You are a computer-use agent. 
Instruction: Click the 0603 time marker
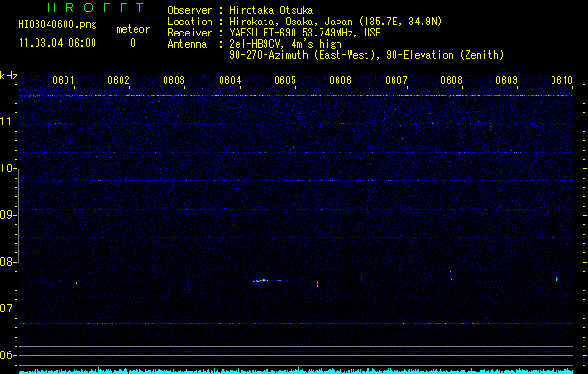174,80
